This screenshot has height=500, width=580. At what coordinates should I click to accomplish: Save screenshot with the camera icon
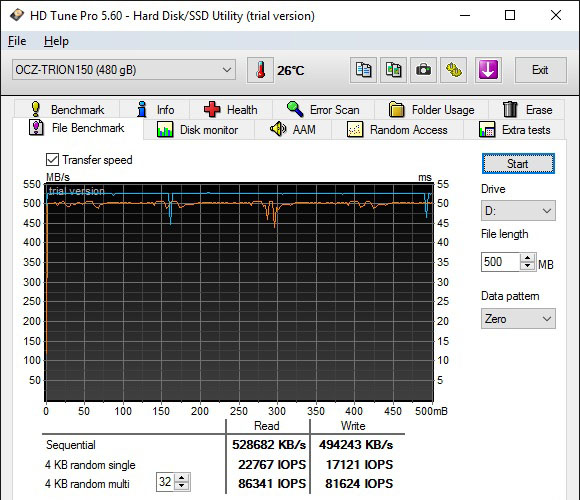point(423,70)
